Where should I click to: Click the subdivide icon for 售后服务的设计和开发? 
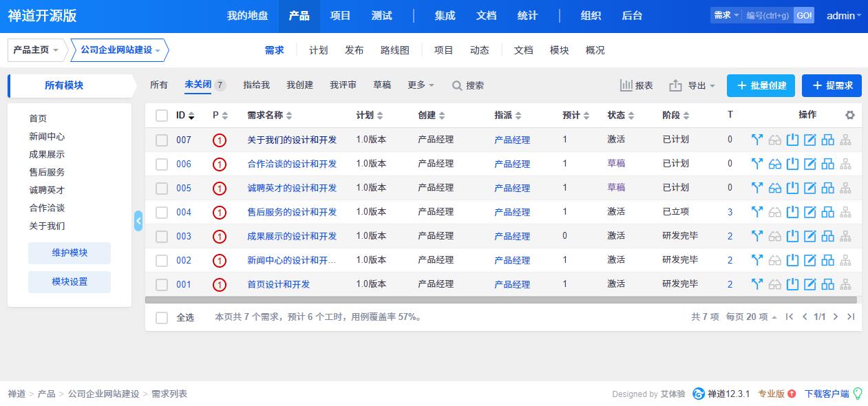[x=828, y=212]
